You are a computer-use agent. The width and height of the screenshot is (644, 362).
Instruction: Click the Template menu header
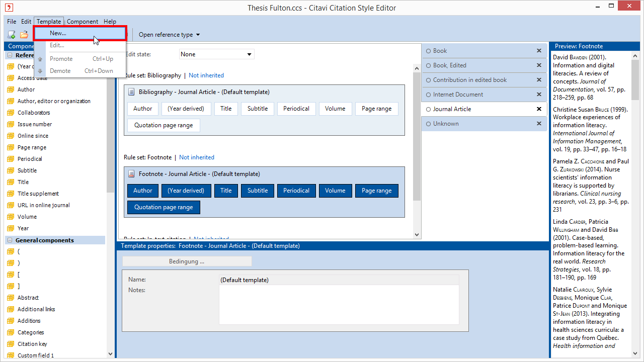[49, 22]
